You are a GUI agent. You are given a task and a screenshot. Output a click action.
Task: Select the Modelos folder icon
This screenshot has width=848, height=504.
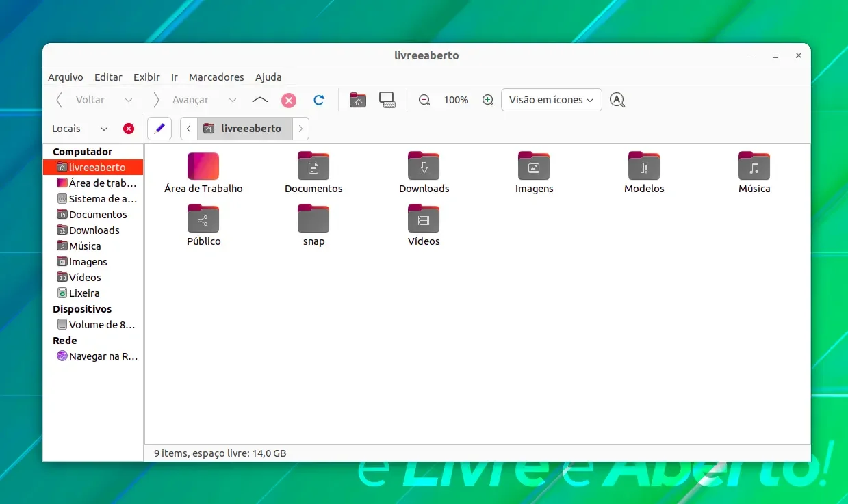(x=644, y=166)
